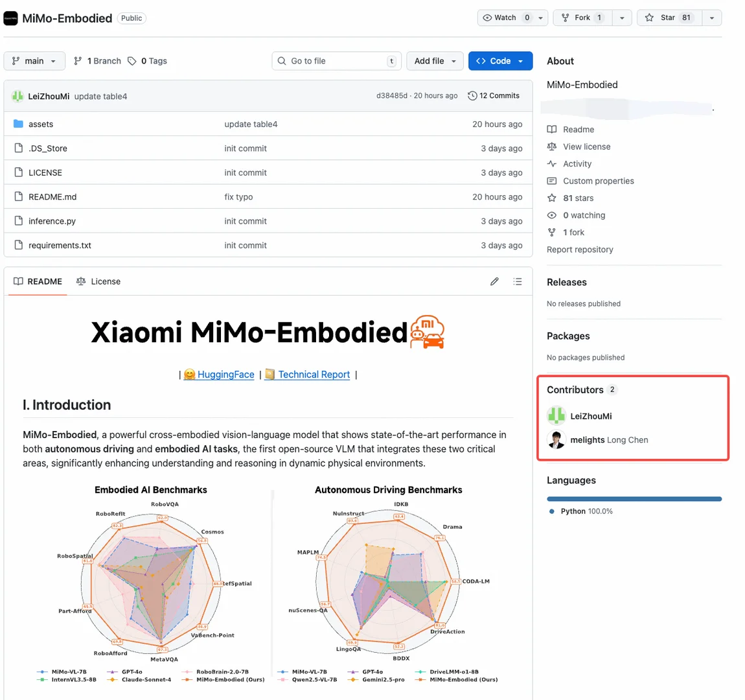This screenshot has width=745, height=700.
Task: Open the d38485d commit hash
Action: [x=391, y=95]
